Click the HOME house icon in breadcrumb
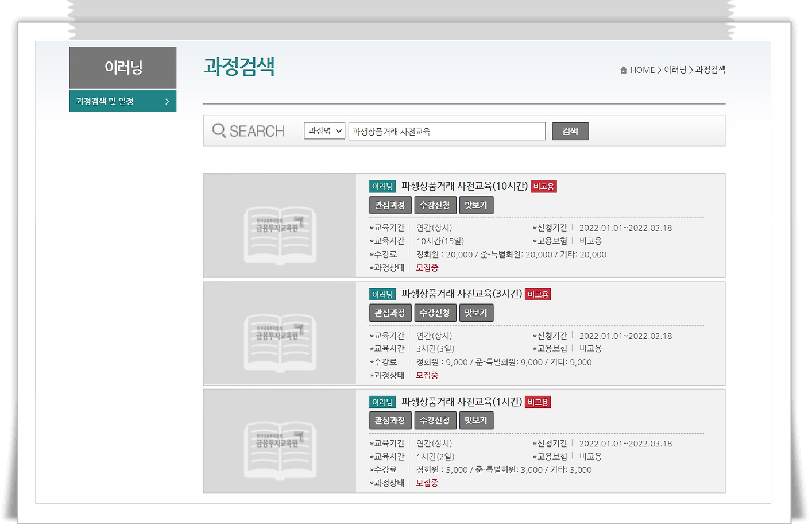The image size is (812, 524). (x=624, y=70)
